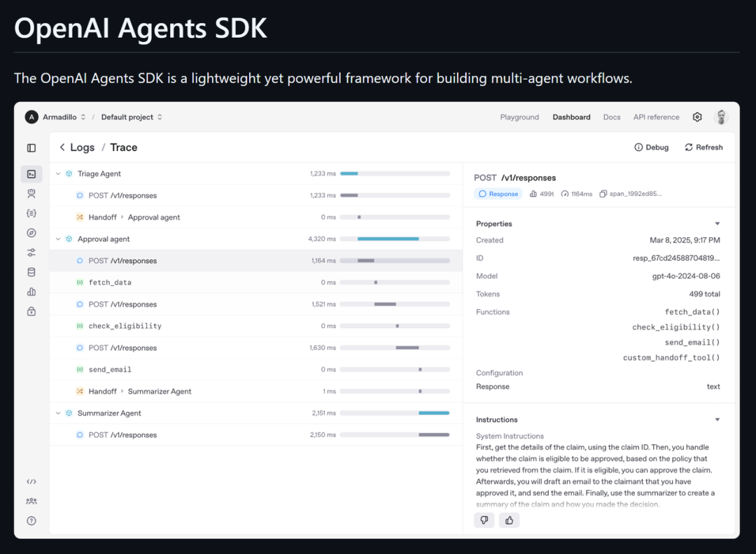The image size is (756, 554).
Task: Click the Debug button
Action: 652,148
